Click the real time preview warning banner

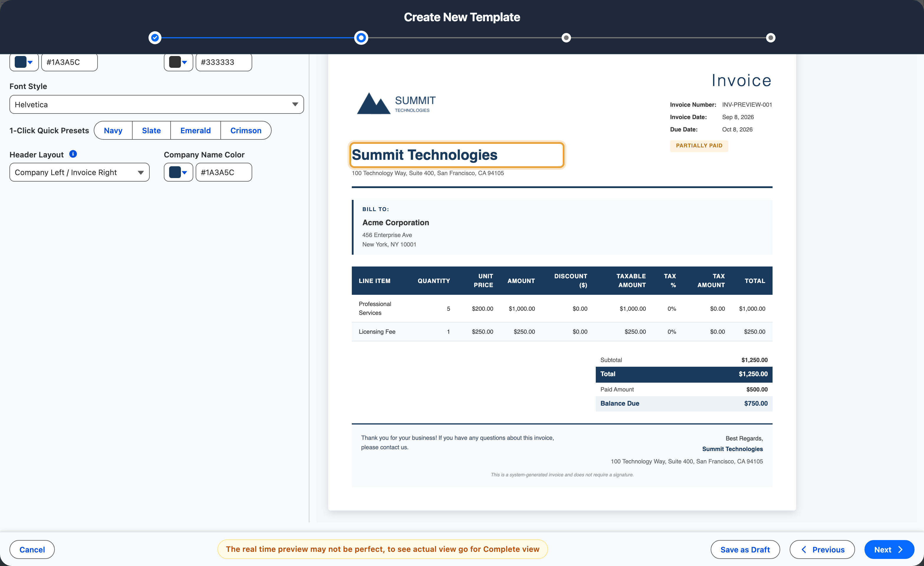click(x=382, y=549)
